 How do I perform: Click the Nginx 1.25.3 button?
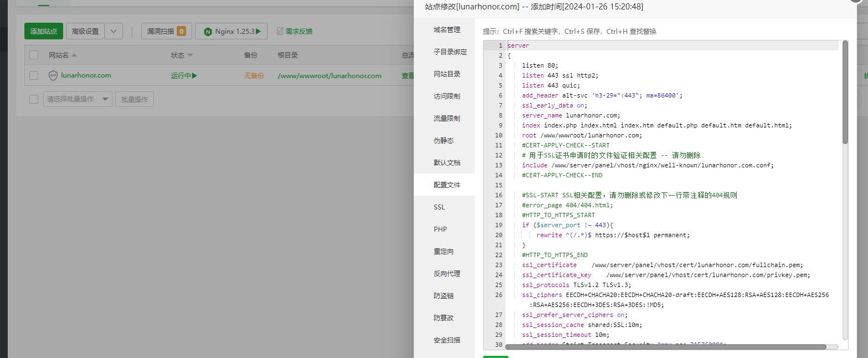pyautogui.click(x=231, y=32)
